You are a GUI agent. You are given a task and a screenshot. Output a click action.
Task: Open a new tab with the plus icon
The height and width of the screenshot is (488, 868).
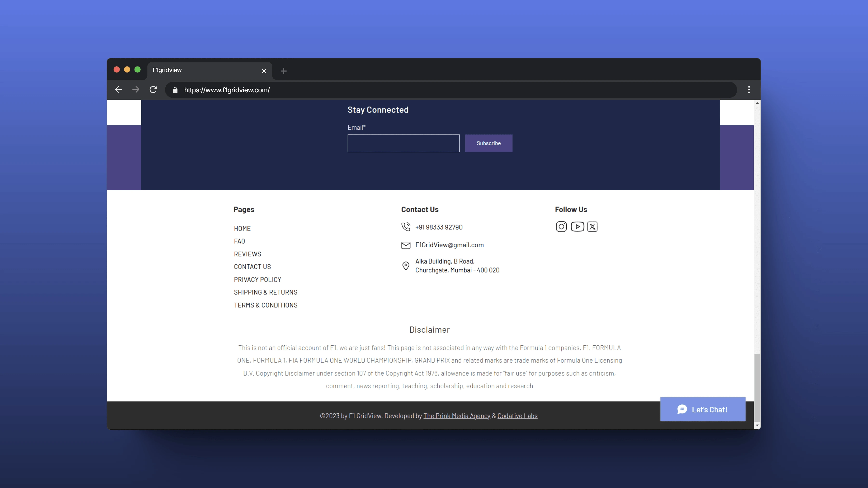pos(283,71)
